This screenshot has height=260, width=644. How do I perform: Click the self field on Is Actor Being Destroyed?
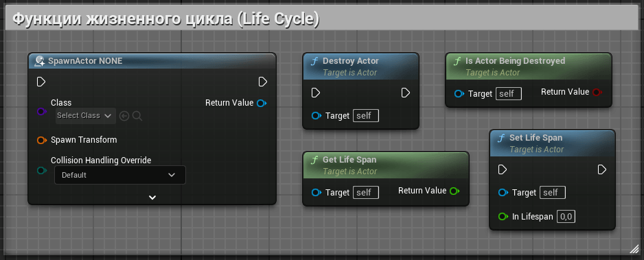pos(509,93)
